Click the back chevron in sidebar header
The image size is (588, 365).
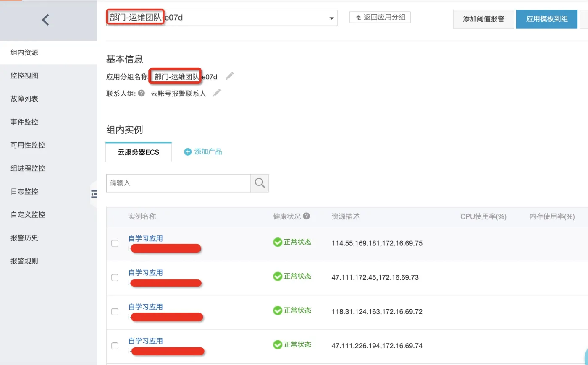45,20
